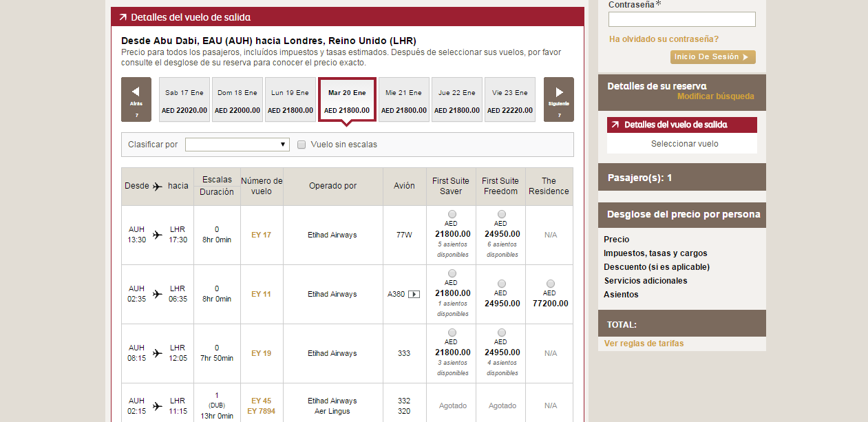Click the Atrás previous-week arrow
The height and width of the screenshot is (422, 868).
(136, 99)
